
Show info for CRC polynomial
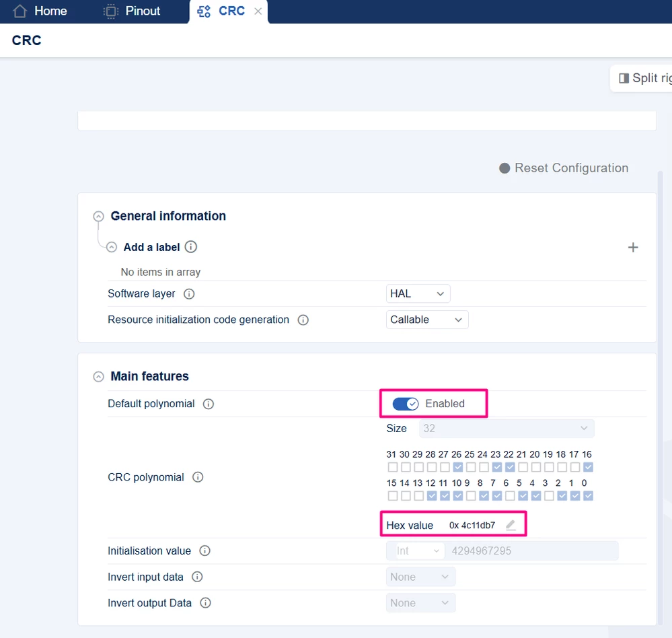tap(198, 477)
